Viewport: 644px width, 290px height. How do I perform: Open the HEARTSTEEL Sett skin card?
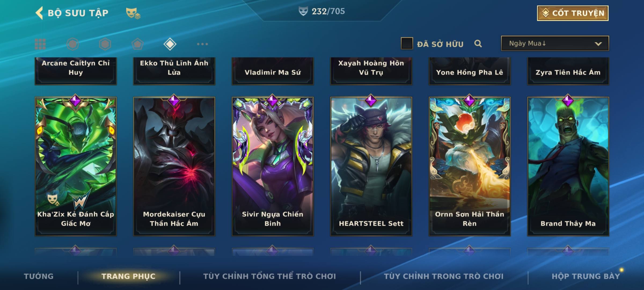tap(371, 166)
